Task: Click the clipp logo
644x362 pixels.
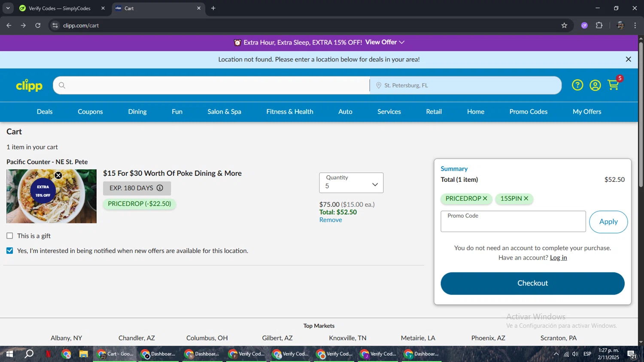Action: pyautogui.click(x=29, y=85)
